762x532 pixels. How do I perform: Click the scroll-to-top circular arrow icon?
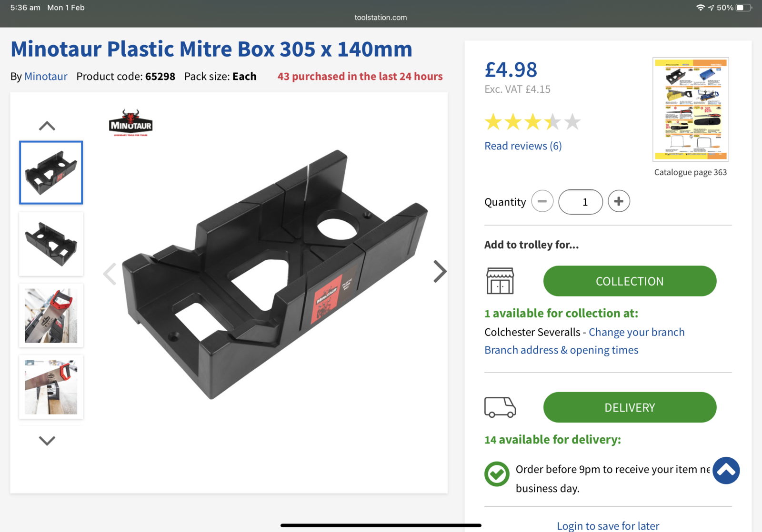[726, 471]
